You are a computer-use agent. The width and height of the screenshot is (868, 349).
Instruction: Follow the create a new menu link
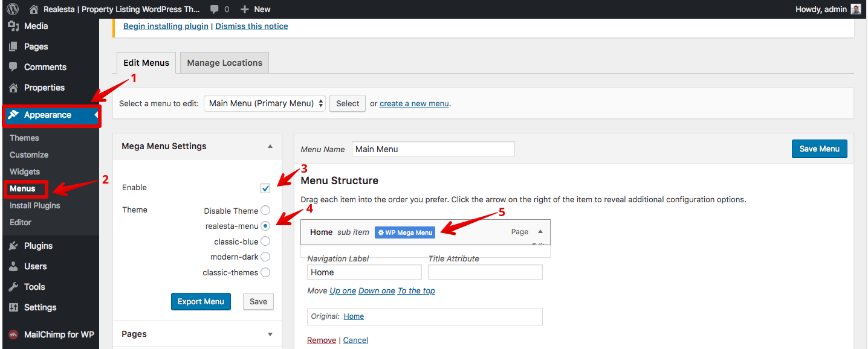[414, 103]
